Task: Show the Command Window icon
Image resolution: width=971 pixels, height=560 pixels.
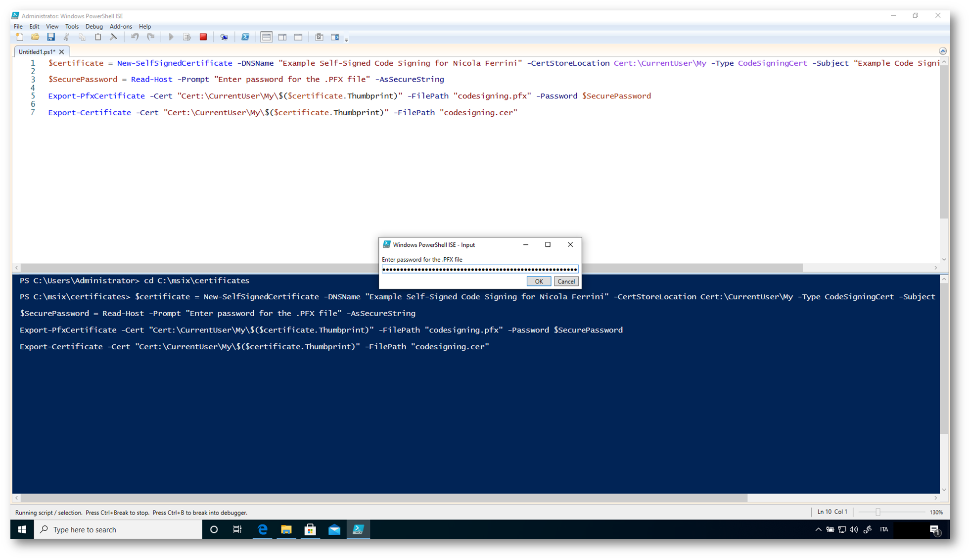Action: [x=319, y=37]
